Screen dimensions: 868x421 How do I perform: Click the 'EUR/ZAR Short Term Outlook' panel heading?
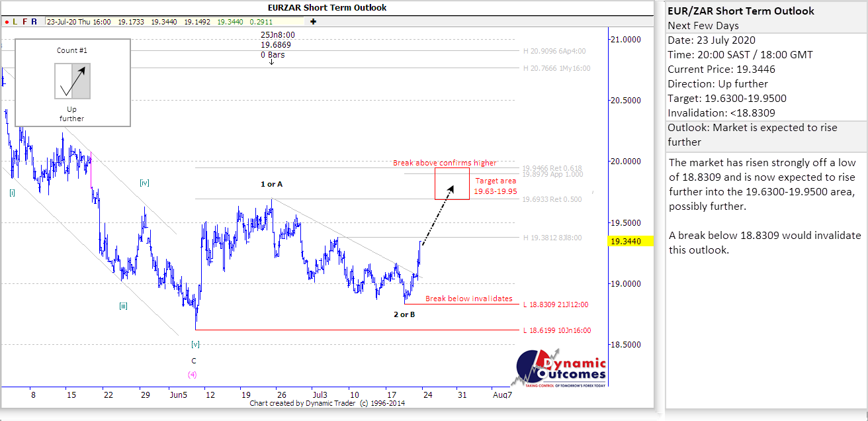tap(741, 11)
